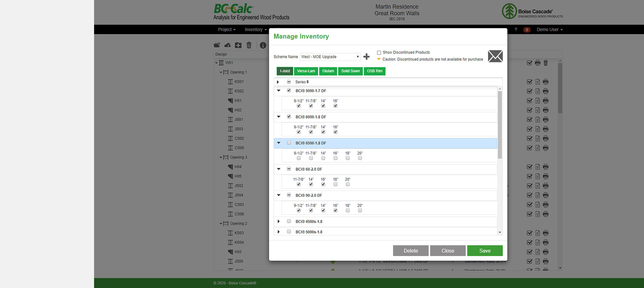This screenshot has height=288, width=644.
Task: Click the Boise Cascade logo
Action: [x=532, y=11]
